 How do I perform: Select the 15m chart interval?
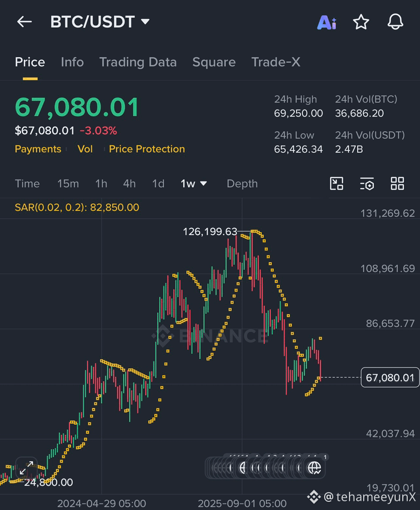point(68,184)
